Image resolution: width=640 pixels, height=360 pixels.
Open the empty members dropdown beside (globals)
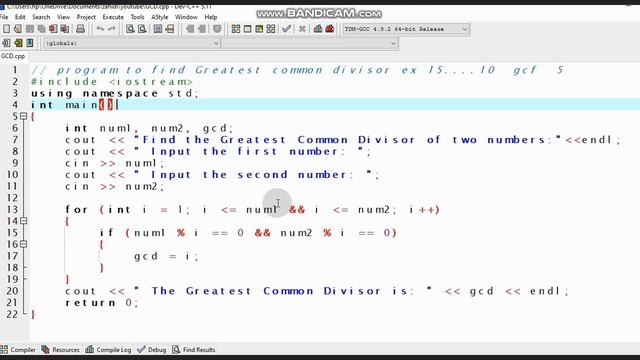[x=309, y=43]
